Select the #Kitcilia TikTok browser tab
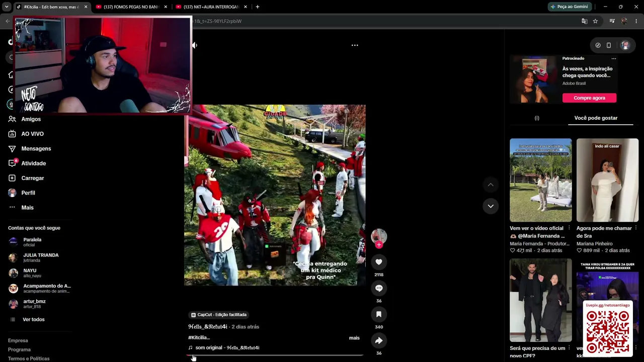The width and height of the screenshot is (644, 362). 52,7
